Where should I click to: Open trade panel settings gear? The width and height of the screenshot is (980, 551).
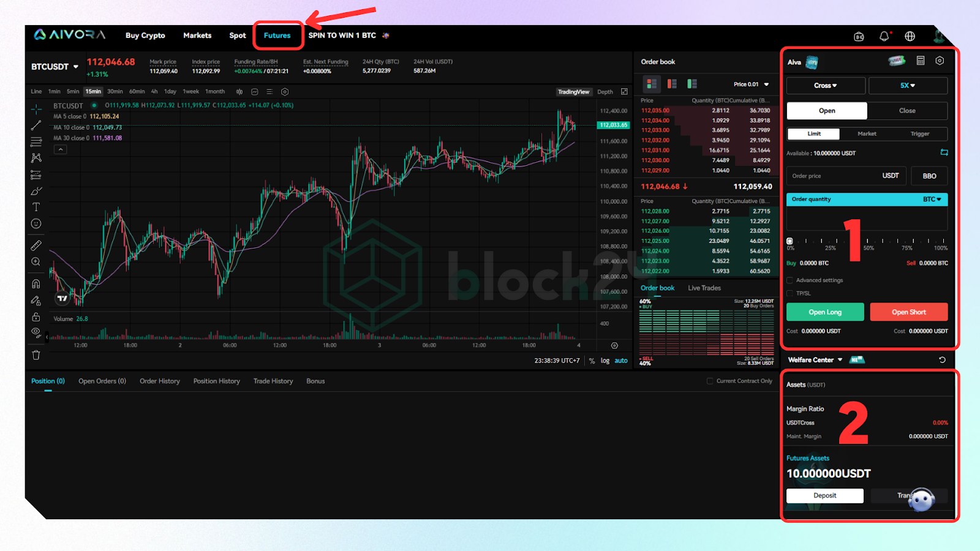pyautogui.click(x=940, y=61)
